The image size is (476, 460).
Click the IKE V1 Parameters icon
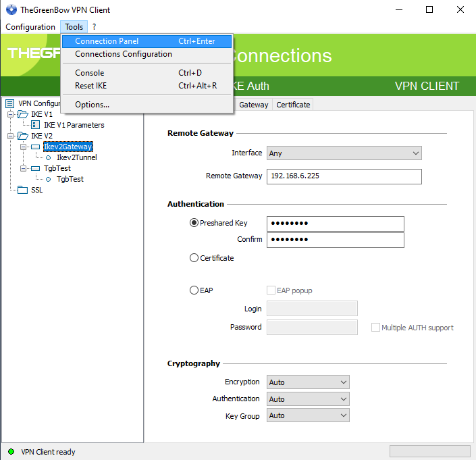coord(36,125)
